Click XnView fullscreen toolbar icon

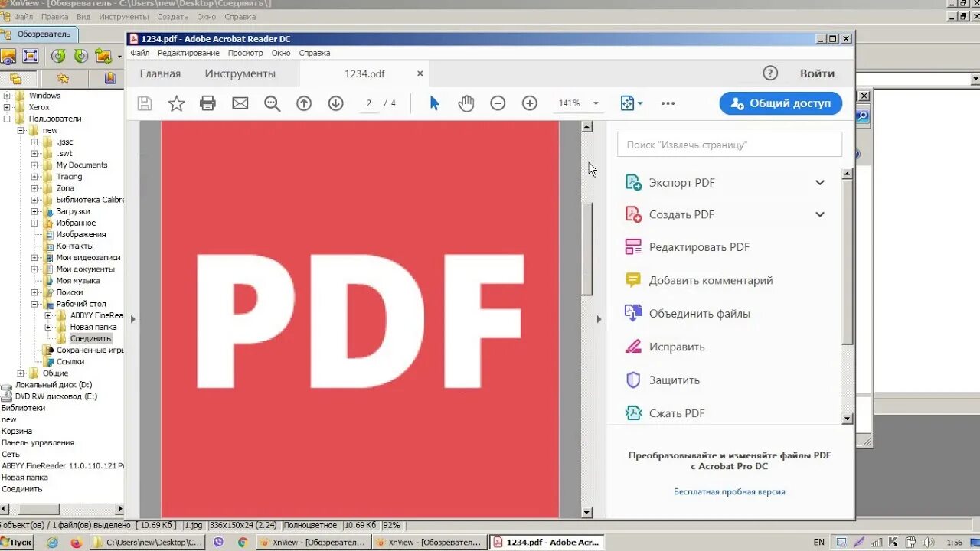click(x=30, y=56)
